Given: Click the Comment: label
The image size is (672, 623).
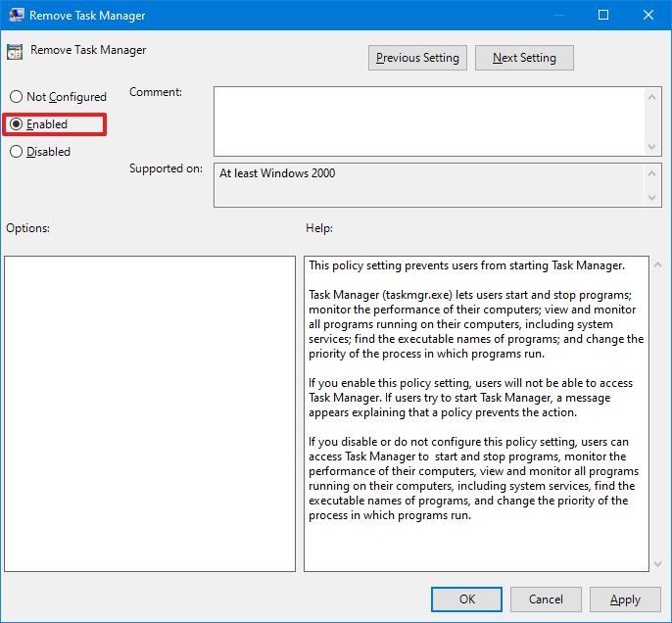Looking at the screenshot, I should [x=156, y=92].
